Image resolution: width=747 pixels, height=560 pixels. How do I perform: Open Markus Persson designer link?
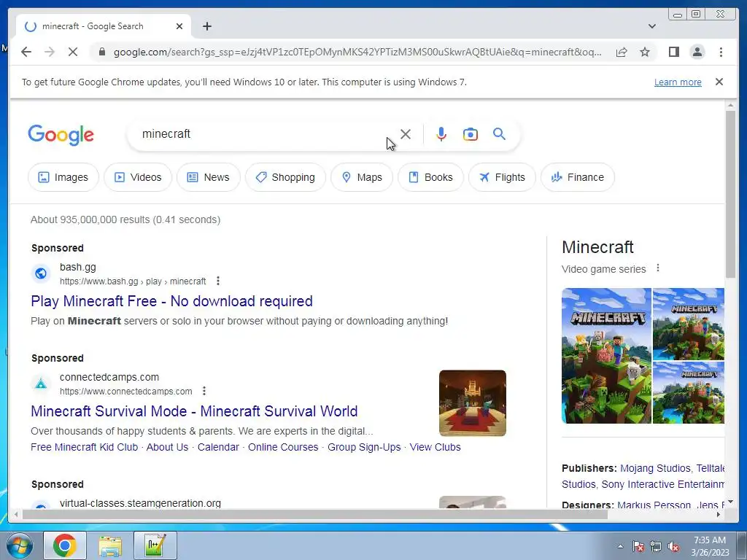(x=654, y=504)
